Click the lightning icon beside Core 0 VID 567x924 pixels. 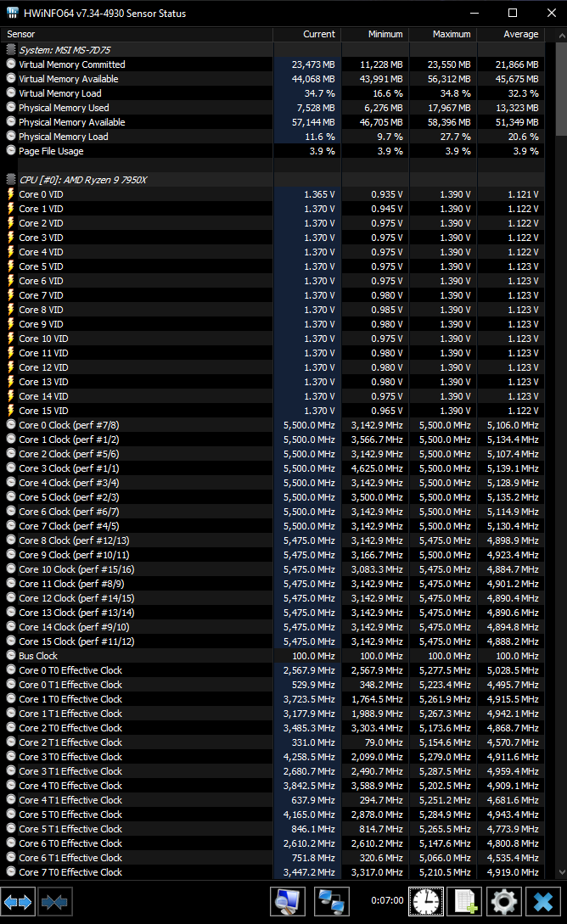point(10,194)
